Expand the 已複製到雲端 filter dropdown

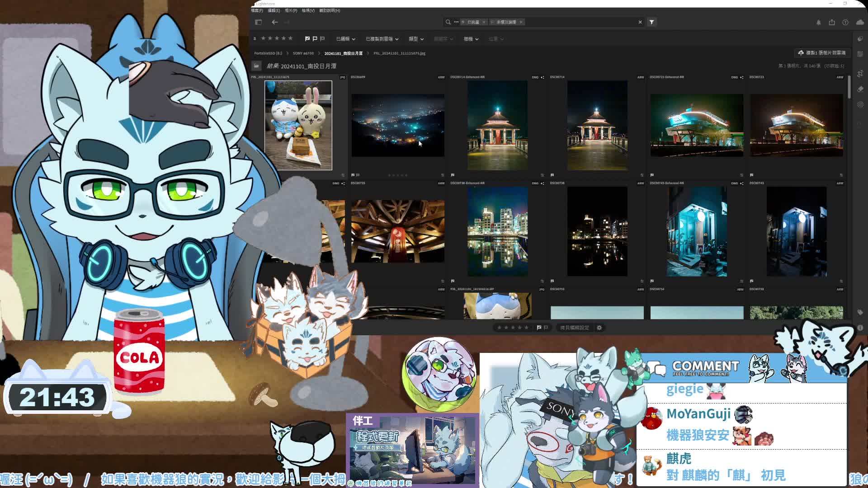pyautogui.click(x=382, y=39)
